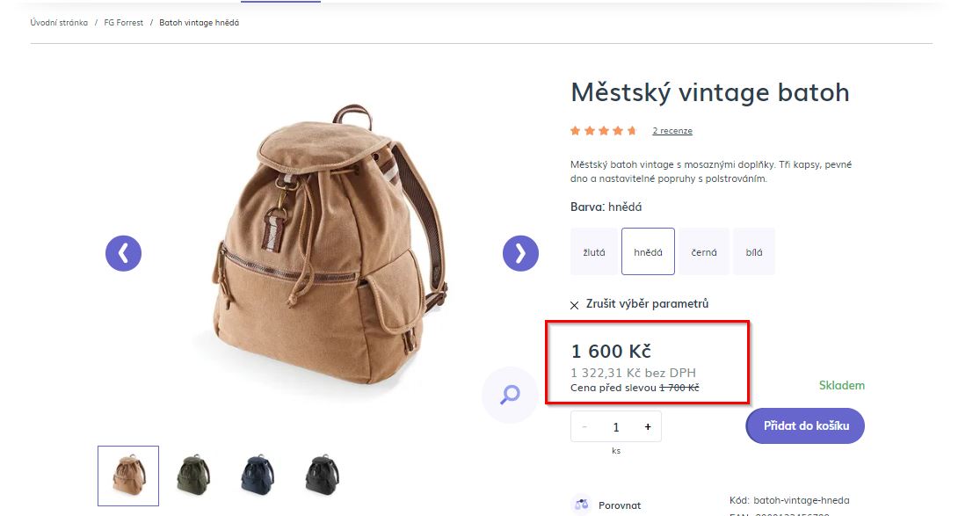
Task: Select the brown backpack thumbnail
Action: click(128, 476)
